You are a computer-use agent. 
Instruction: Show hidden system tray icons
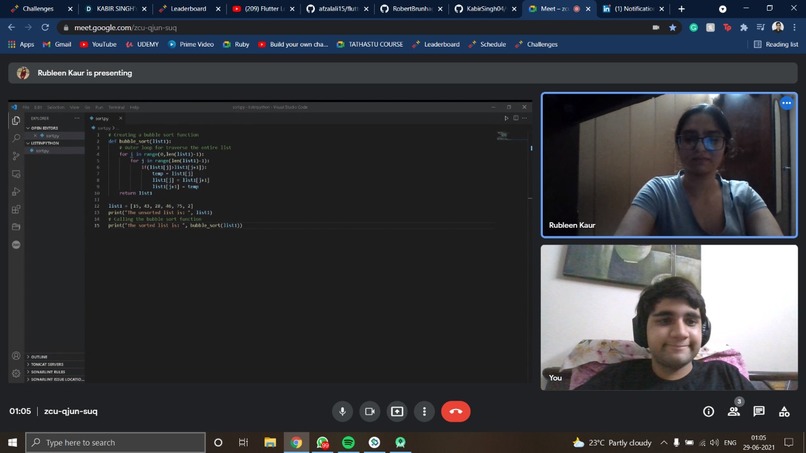[664, 442]
